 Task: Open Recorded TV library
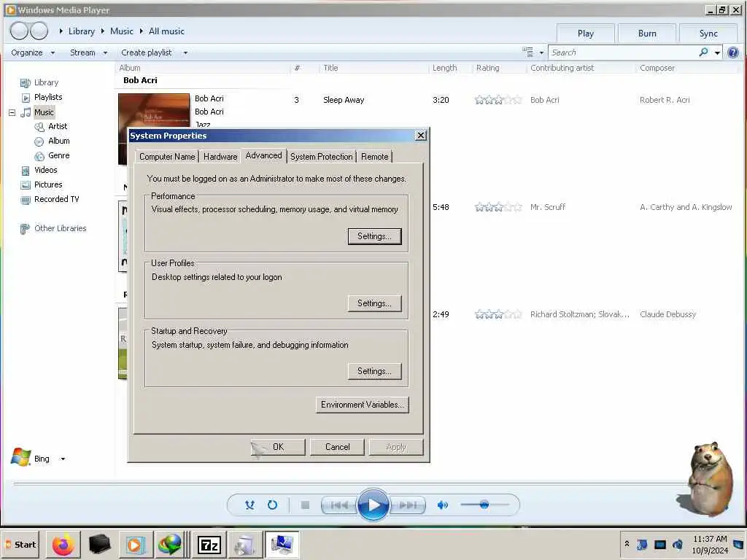coord(56,199)
